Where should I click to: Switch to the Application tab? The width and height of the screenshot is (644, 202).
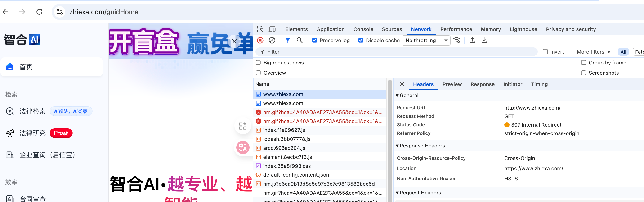[331, 29]
